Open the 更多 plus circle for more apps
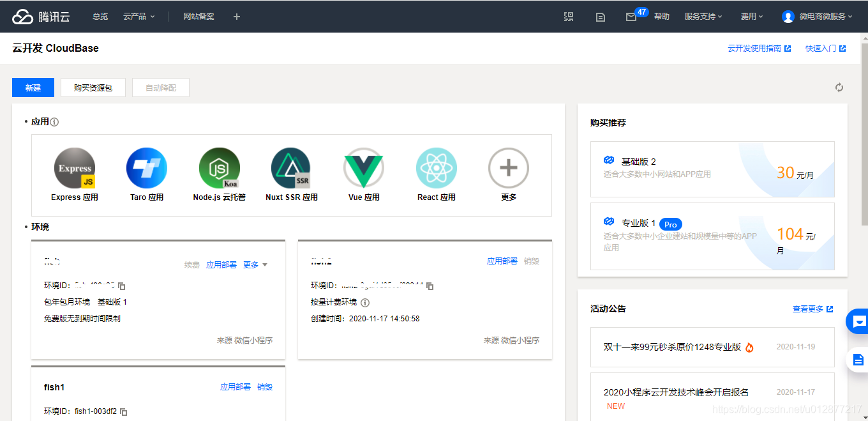This screenshot has width=868, height=421. point(509,168)
